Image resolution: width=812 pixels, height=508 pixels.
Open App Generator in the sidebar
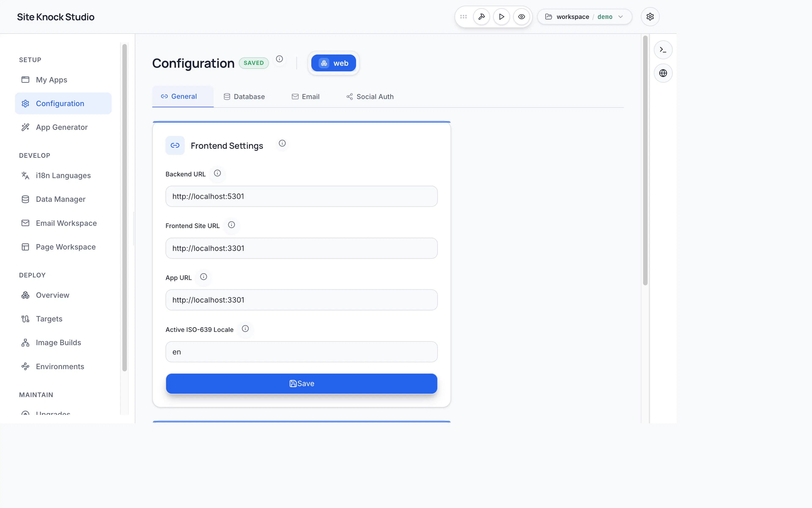[x=63, y=127]
